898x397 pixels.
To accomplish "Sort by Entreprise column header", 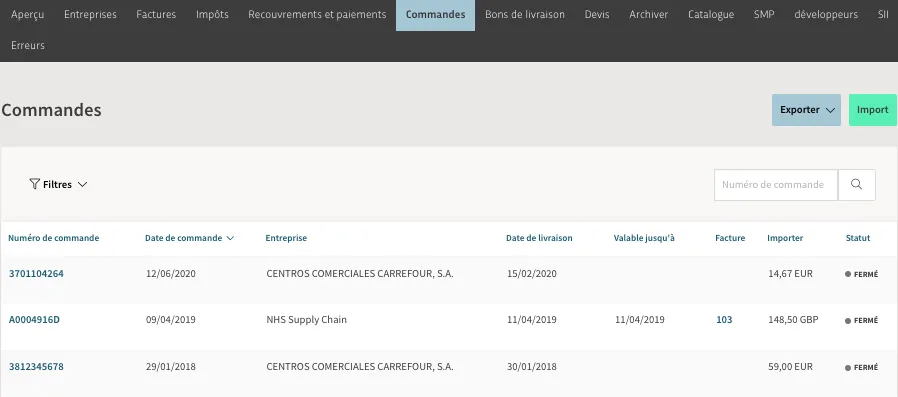I will (x=286, y=238).
